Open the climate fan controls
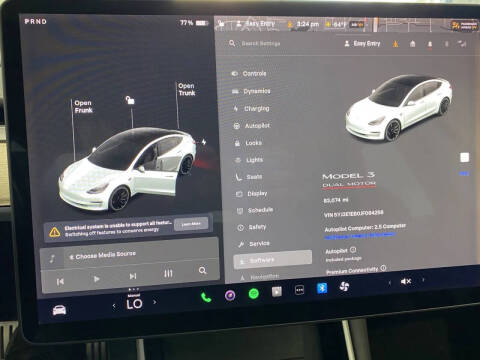Image resolution: width=480 pixels, height=360 pixels. [x=344, y=287]
